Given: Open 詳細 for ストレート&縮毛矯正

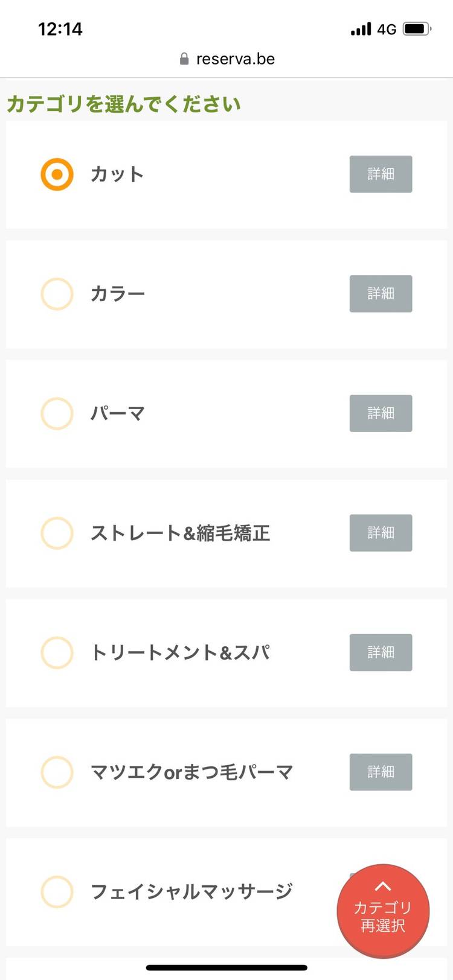Looking at the screenshot, I should [381, 533].
